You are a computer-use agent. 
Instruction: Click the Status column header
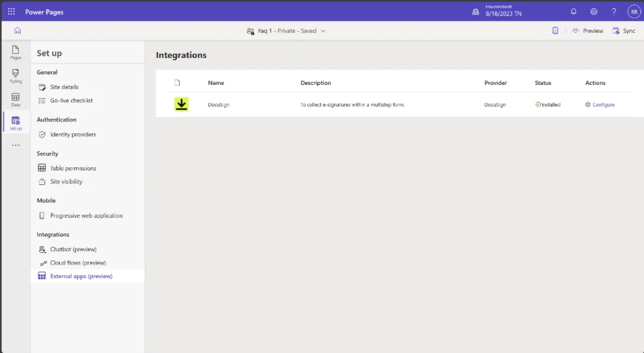pos(543,83)
